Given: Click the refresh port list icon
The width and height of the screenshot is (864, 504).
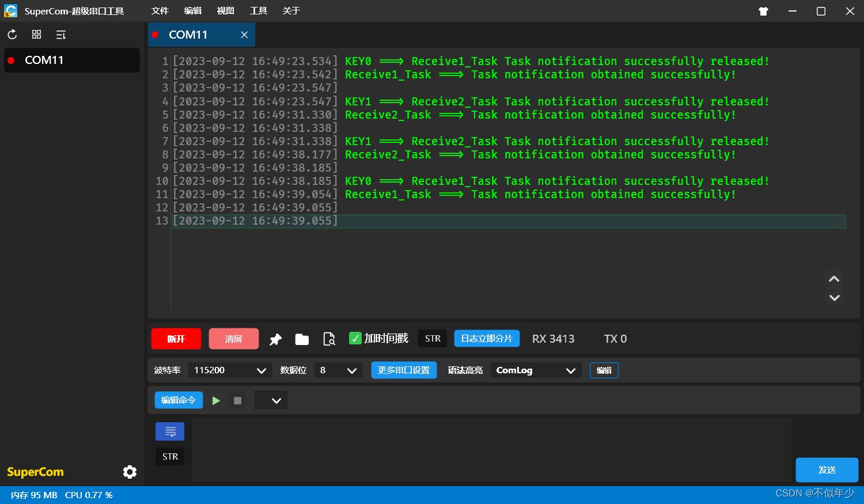Looking at the screenshot, I should coord(12,35).
